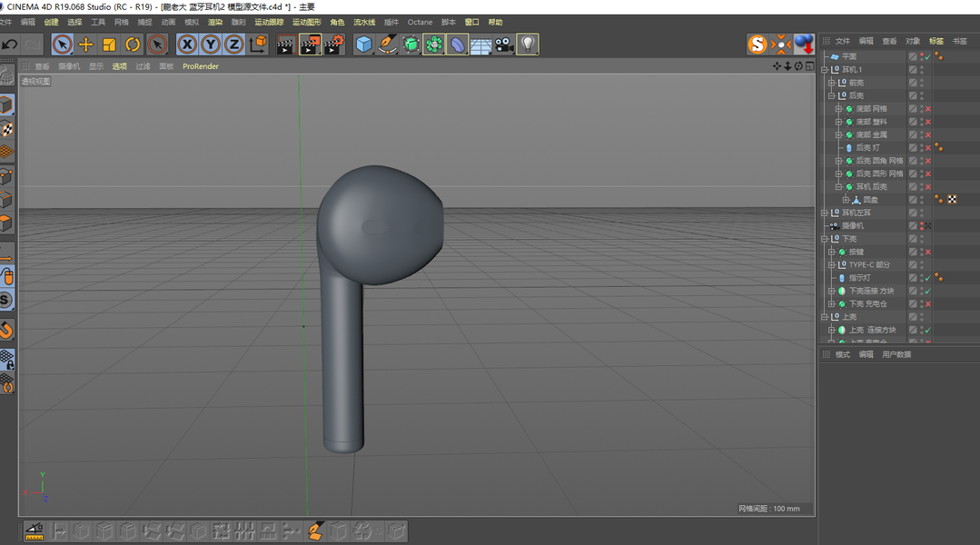Select the orange pen icon bottom toolbar
This screenshot has height=545, width=980.
click(x=315, y=531)
